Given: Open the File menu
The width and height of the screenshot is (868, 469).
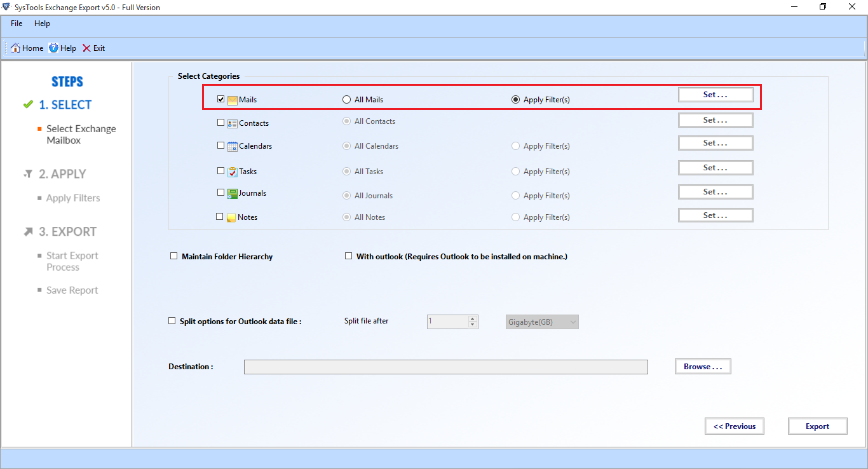Looking at the screenshot, I should click(x=17, y=24).
